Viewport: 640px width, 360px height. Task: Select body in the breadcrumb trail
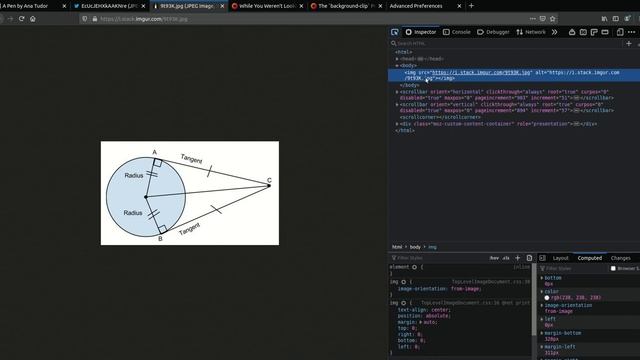pos(415,247)
